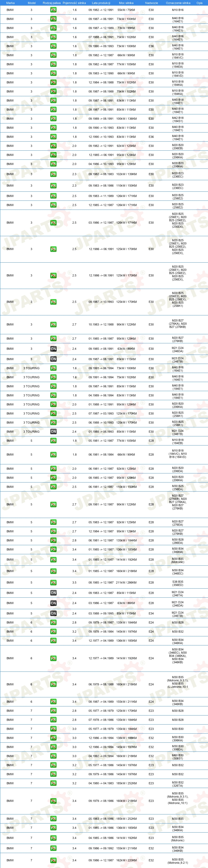Click production years '07.1988 -> 06.1991'
This screenshot has width=208, height=868.
pos(101,37)
